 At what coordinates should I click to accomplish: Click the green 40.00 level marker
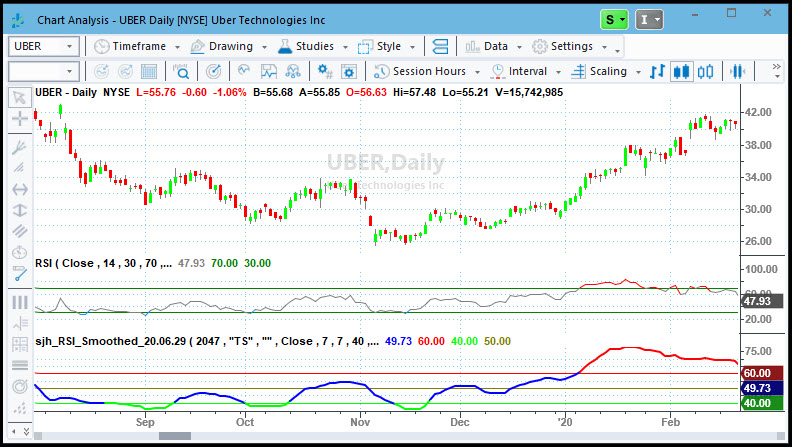click(762, 403)
